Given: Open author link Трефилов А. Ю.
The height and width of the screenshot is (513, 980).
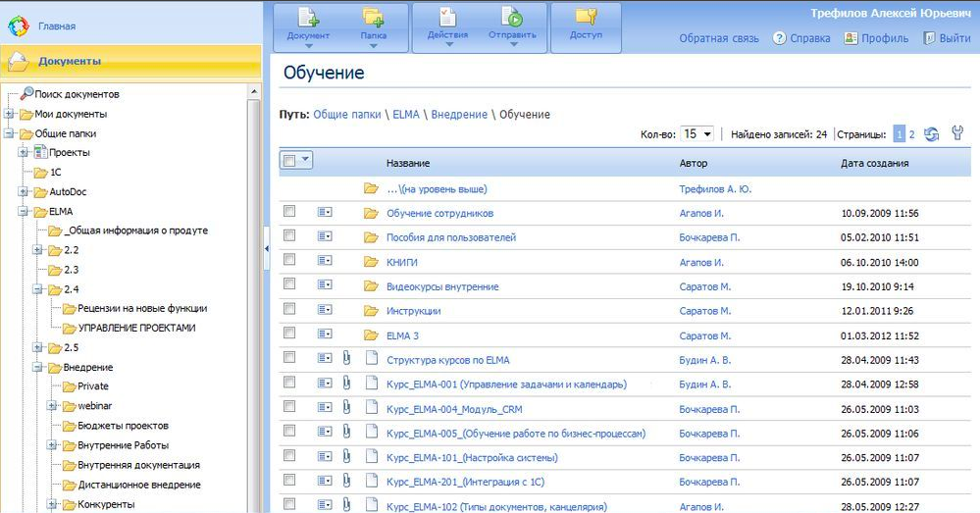Looking at the screenshot, I should [715, 188].
